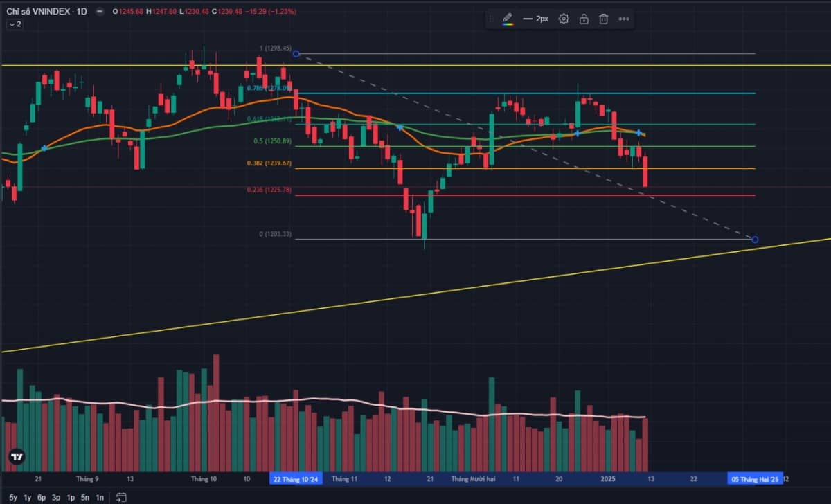Screen dimensions: 831x504
Task: Select the 1p time range
Action: pyautogui.click(x=71, y=497)
